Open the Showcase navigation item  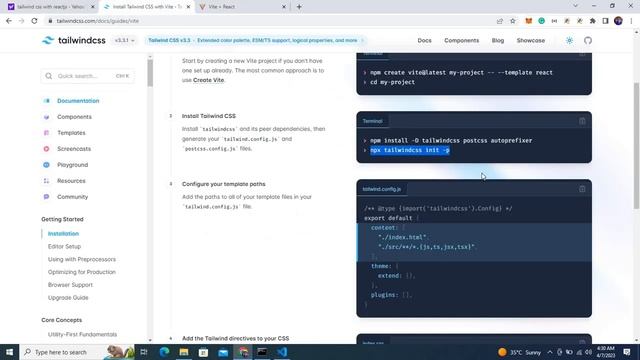[x=531, y=40]
